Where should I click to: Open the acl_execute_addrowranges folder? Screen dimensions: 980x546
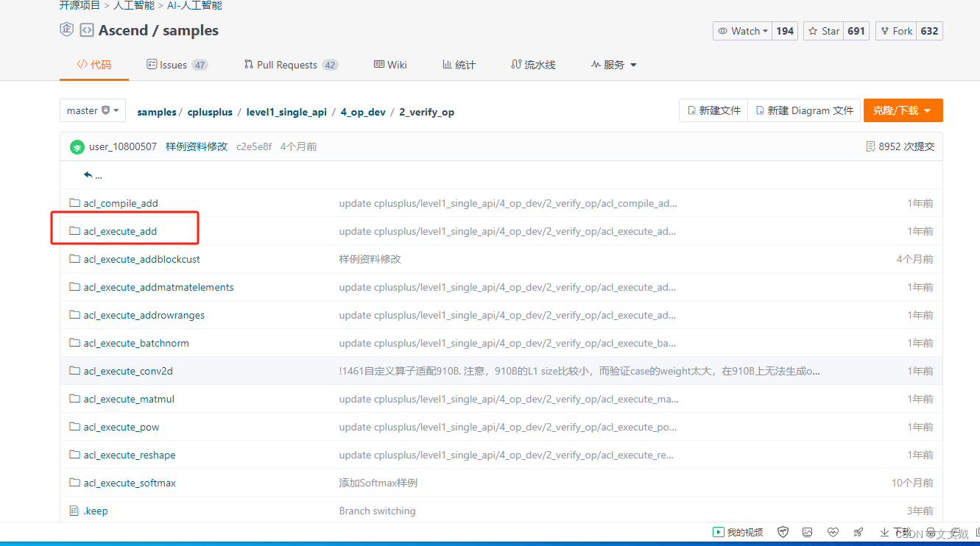click(x=144, y=315)
